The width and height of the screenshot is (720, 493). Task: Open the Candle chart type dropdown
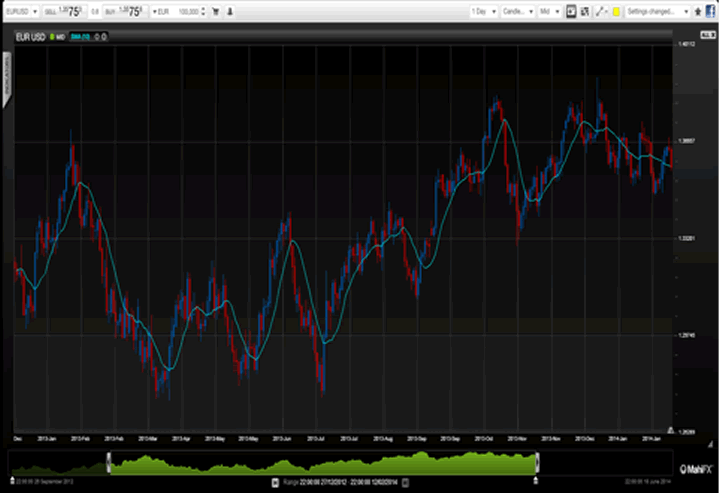[519, 11]
